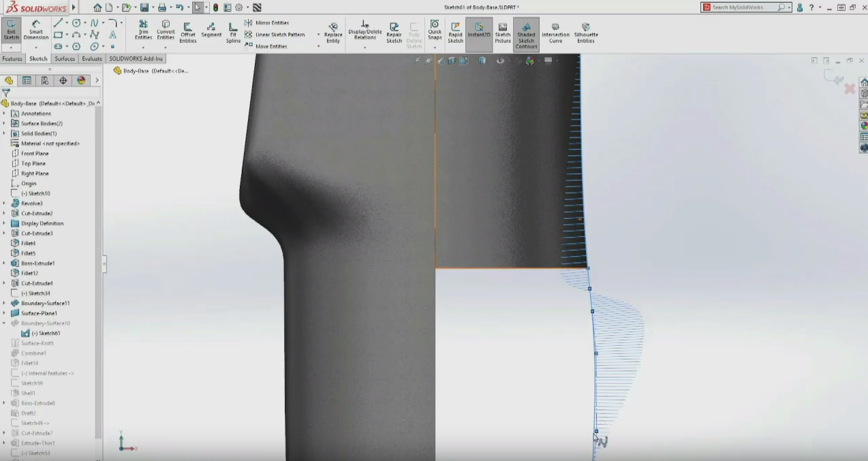868x461 pixels.
Task: Click the Help question mark icon
Action: (x=812, y=7)
